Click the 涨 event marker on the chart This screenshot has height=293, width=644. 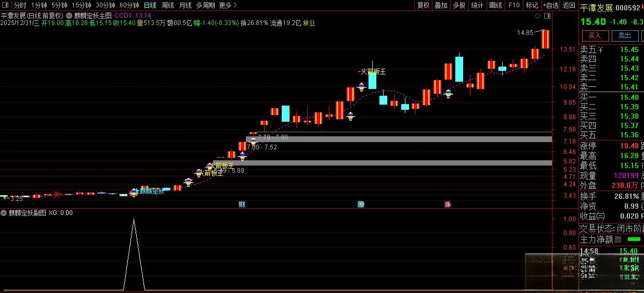point(447,205)
